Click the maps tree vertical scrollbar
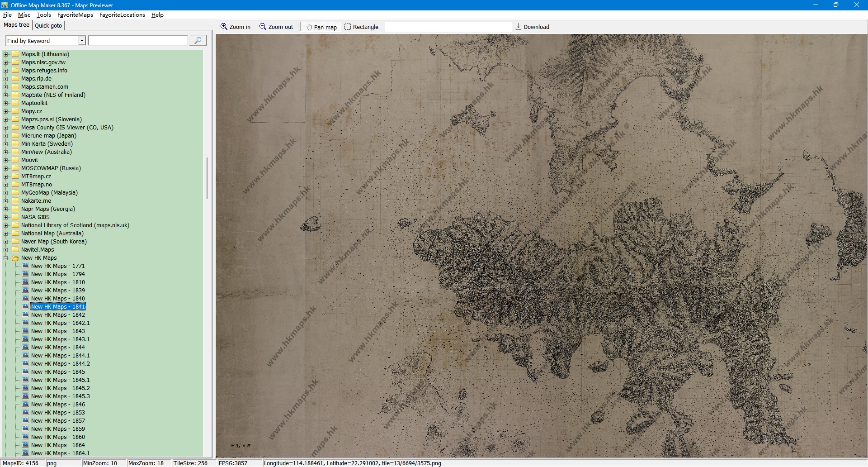 click(207, 178)
